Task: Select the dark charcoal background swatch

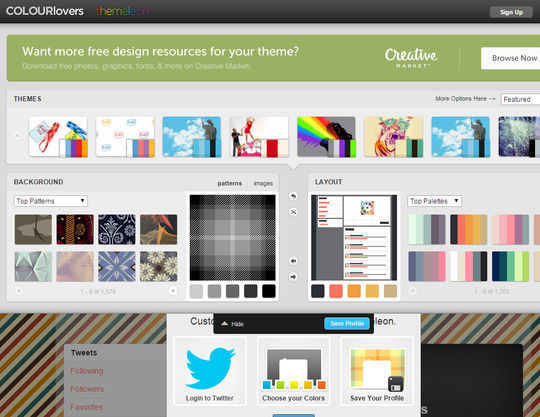Action: tap(251, 291)
